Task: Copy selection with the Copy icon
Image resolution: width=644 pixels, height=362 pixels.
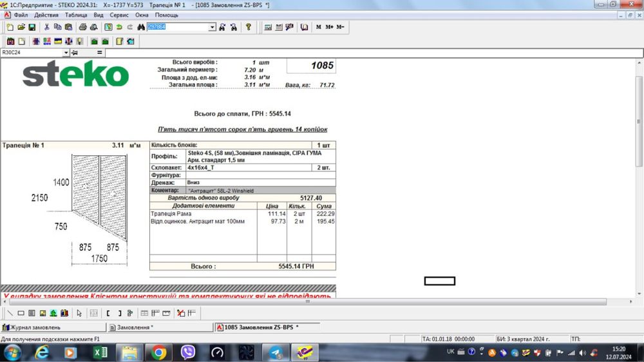Action: click(57, 27)
